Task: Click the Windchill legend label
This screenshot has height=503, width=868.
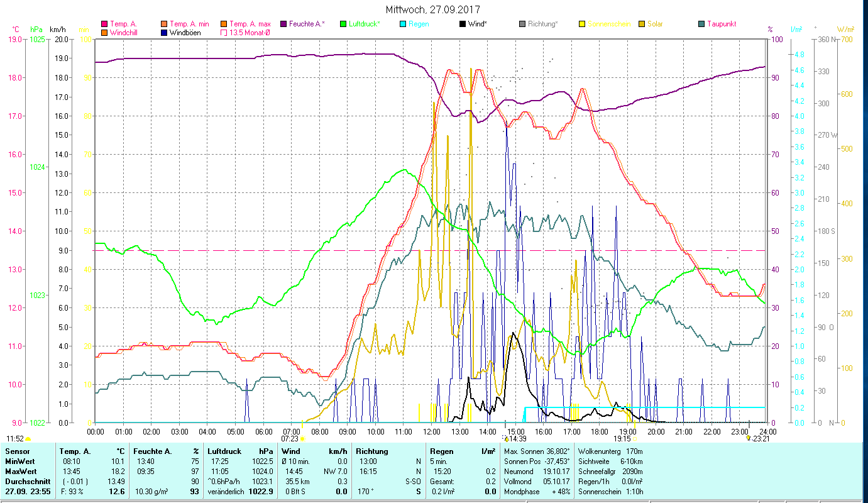Action: coord(124,33)
